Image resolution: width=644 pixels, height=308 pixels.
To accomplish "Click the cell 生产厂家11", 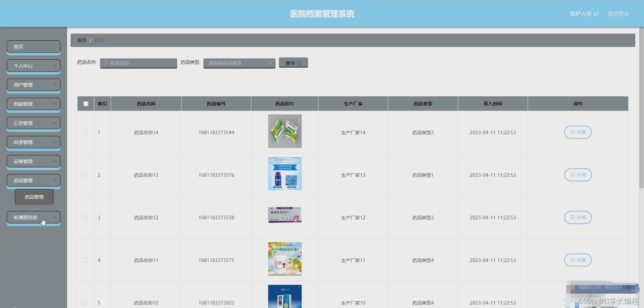I will [x=353, y=260].
